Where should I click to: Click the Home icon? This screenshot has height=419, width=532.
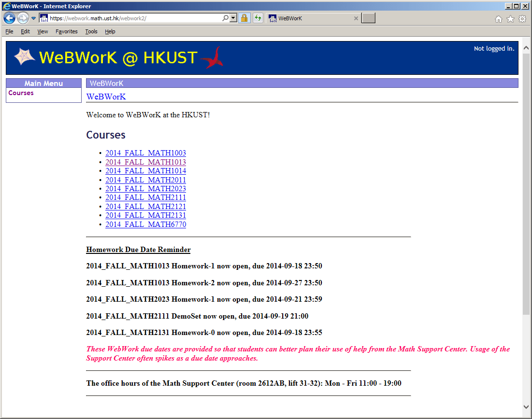(x=498, y=19)
